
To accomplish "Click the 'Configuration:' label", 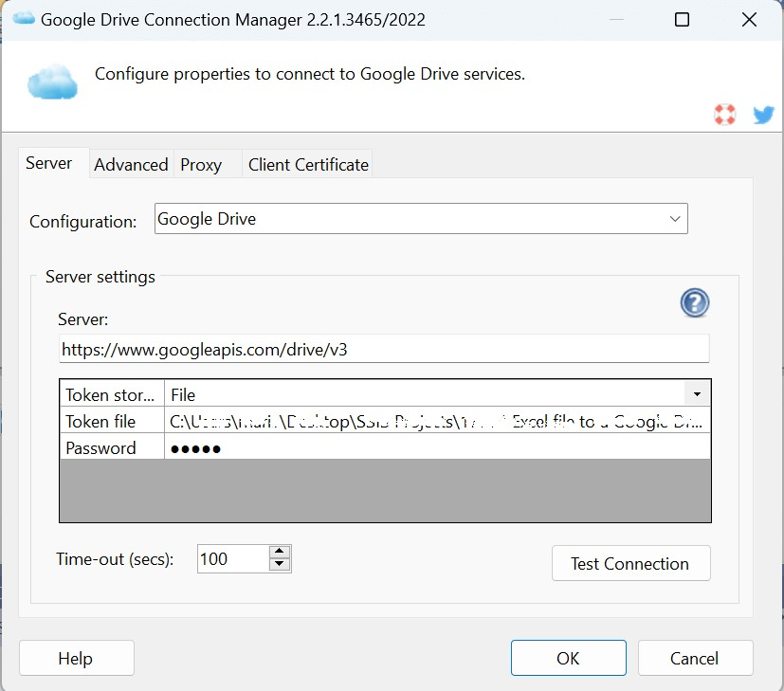I will 83,221.
